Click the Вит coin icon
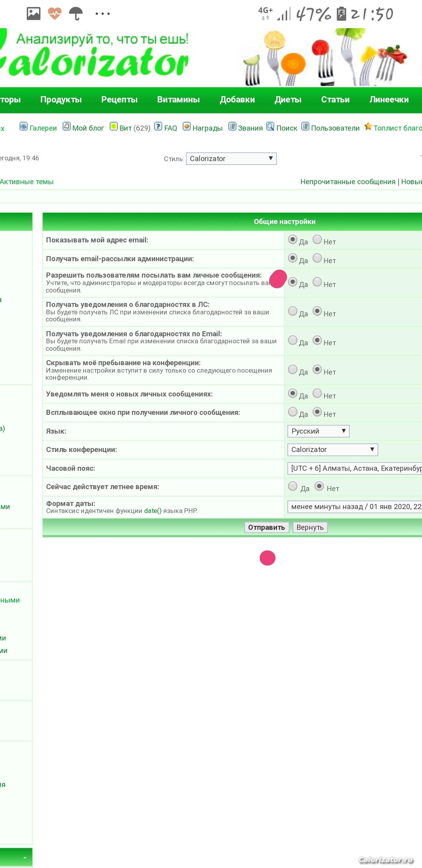 pyautogui.click(x=114, y=126)
